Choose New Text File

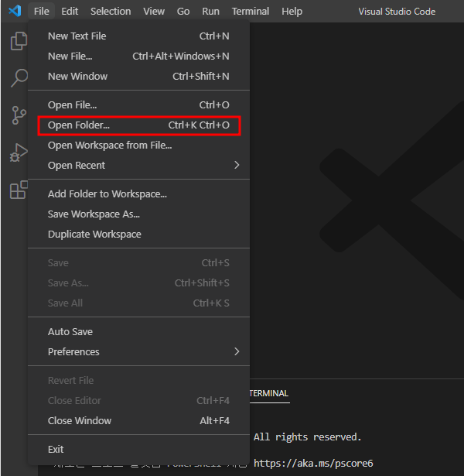coord(139,36)
